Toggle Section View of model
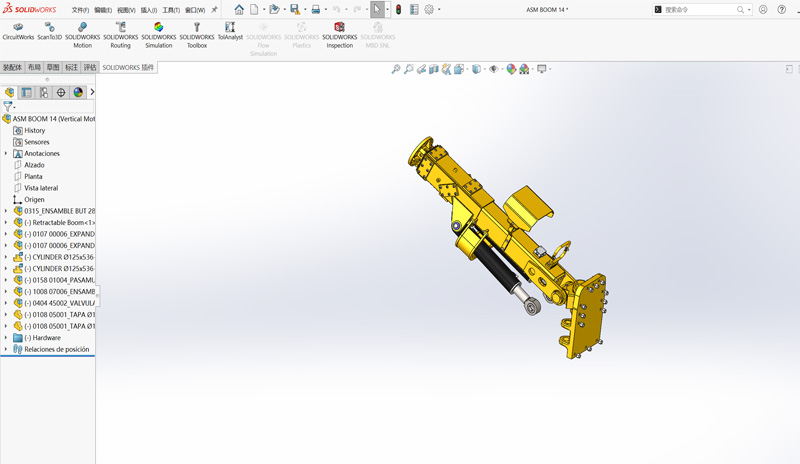Viewport: 800px width, 464px height. (x=434, y=69)
